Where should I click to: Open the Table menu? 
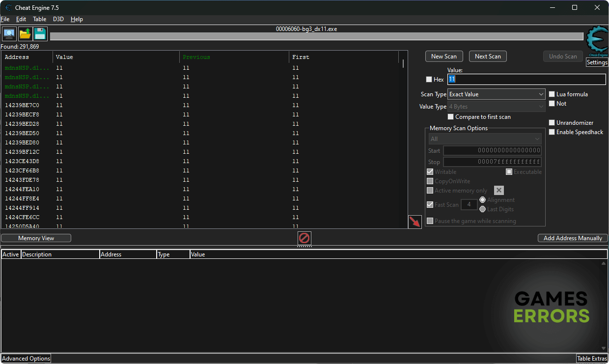(39, 19)
